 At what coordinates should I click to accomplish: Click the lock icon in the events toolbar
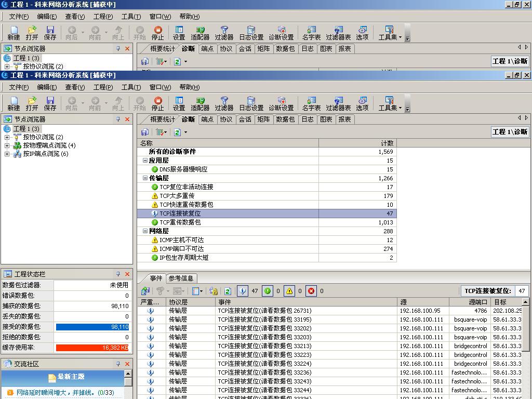tap(213, 291)
